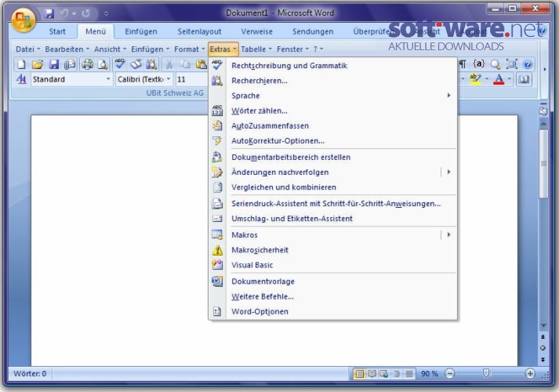Image resolution: width=559 pixels, height=392 pixels.
Task: Choose Weitere Befehle...
Action: [x=332, y=296]
